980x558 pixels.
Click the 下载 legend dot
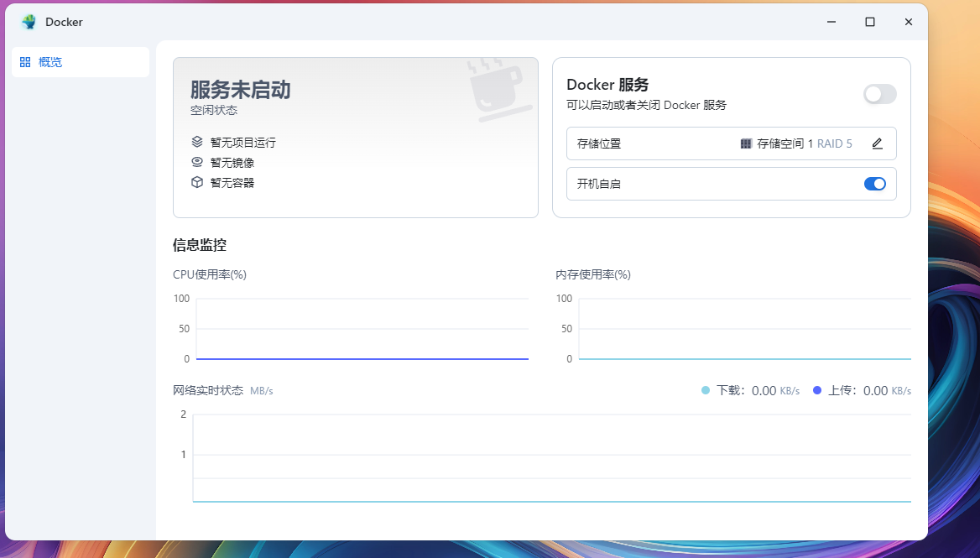(x=706, y=390)
